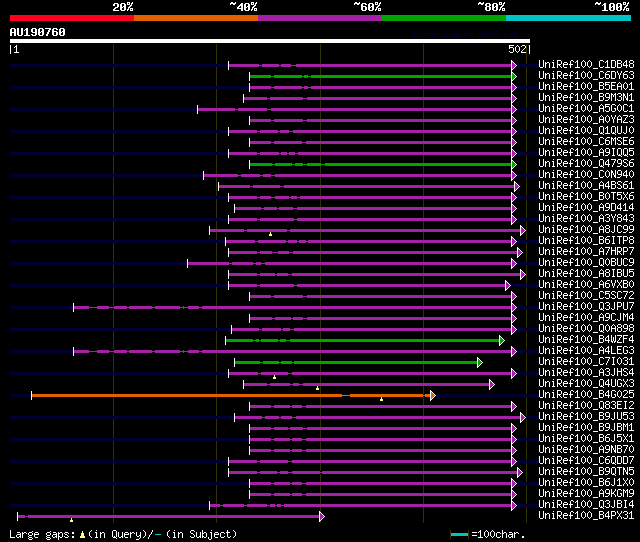640x542 pixels.
Task: Choose the UniRef100_A8JC99 label
Action: (586, 230)
